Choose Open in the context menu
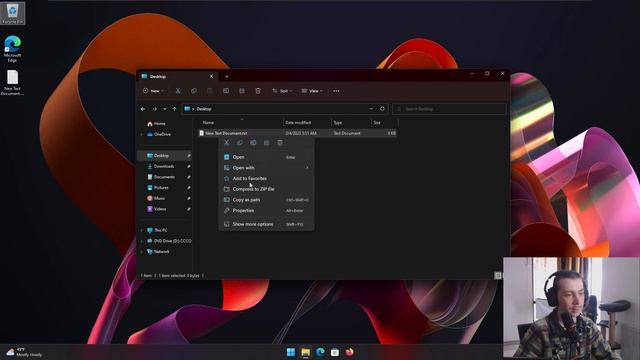640x360 pixels. pyautogui.click(x=267, y=157)
